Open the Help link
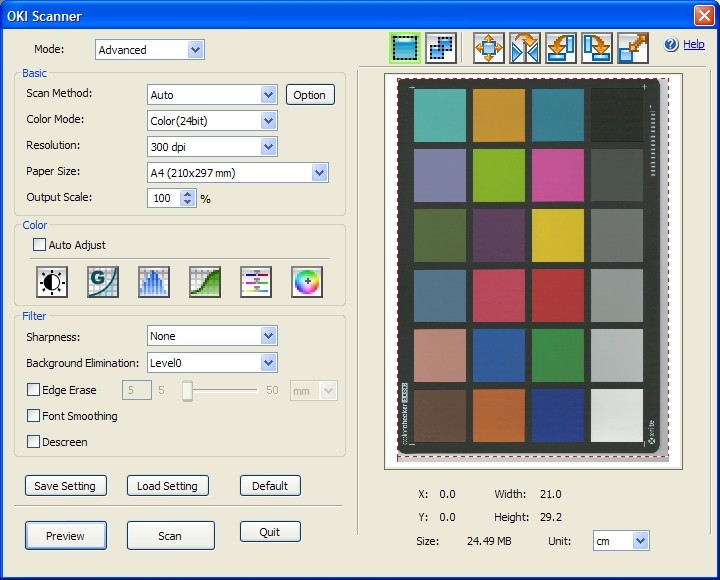Viewport: 720px width, 580px height. tap(693, 45)
